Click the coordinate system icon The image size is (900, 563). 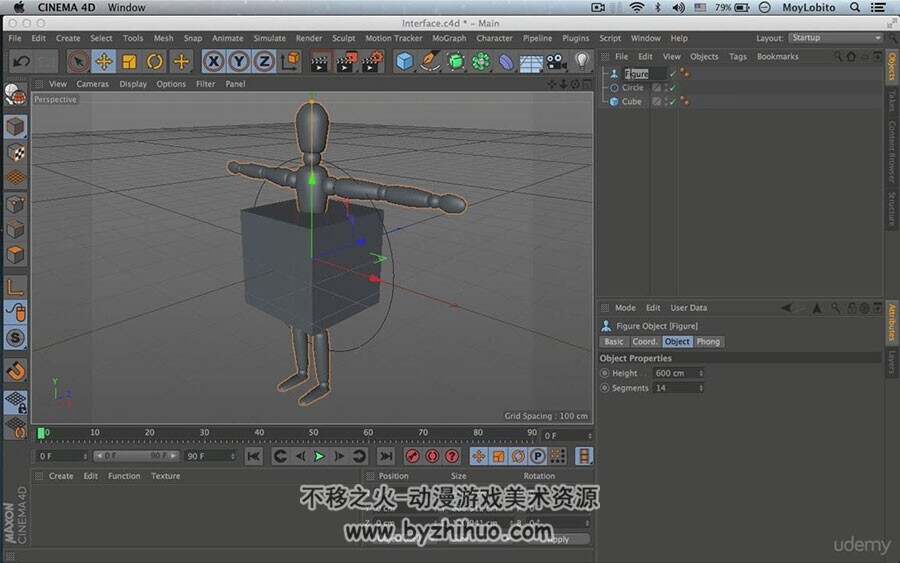290,61
